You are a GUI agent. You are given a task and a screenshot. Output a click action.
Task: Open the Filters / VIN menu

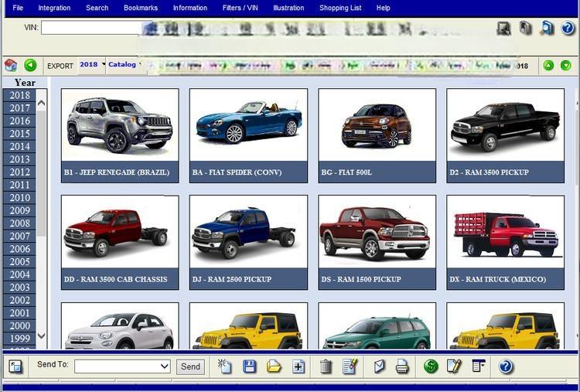(x=241, y=8)
